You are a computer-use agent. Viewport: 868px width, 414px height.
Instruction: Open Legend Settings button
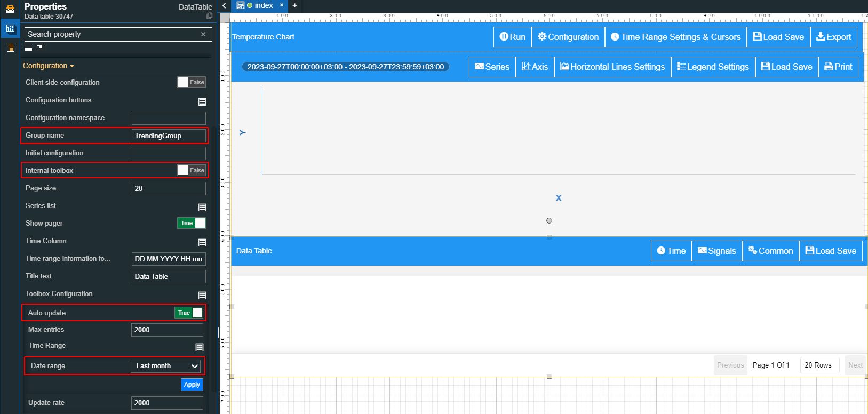point(713,67)
